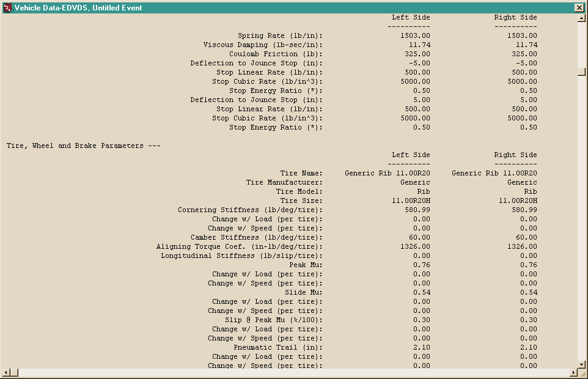
Task: Click the Left Side Cornering Stiffness value 580.99
Action: [x=417, y=210]
